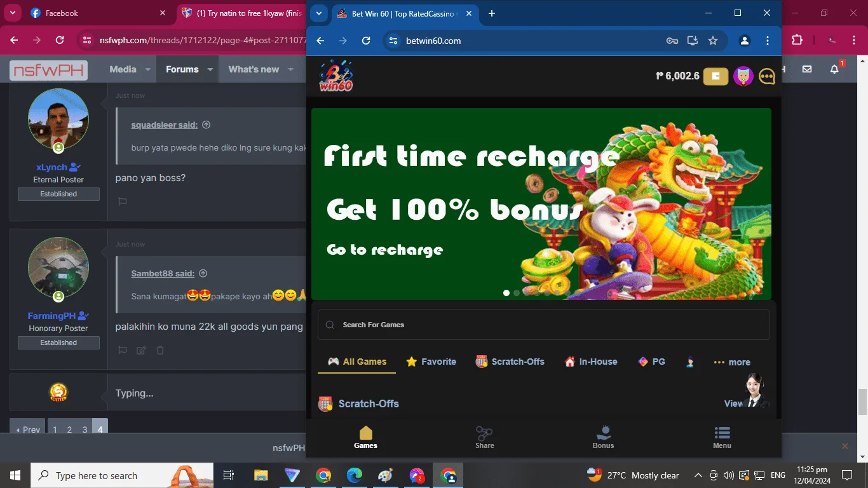Expand the Forums dropdown arrow
The image size is (868, 488).
pyautogui.click(x=210, y=69)
